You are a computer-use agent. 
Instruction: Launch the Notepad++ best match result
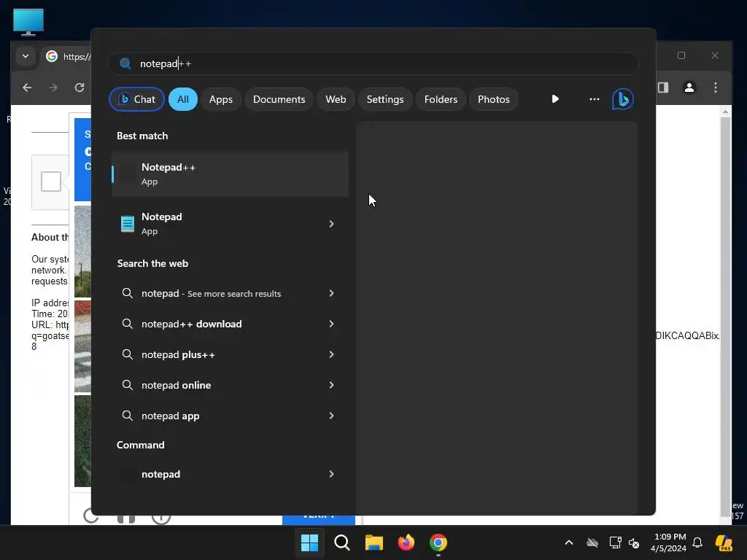coord(231,174)
